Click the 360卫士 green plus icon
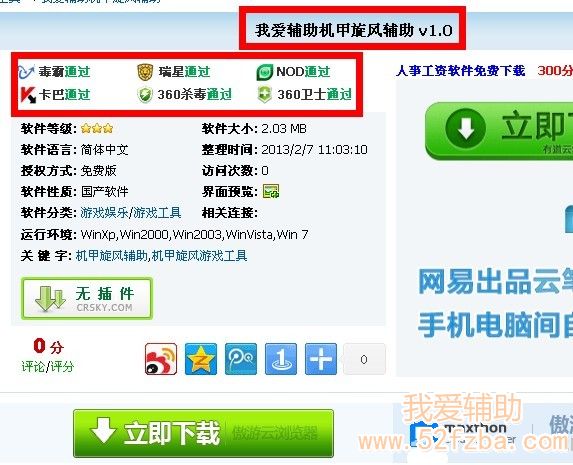The height and width of the screenshot is (465, 573). pyautogui.click(x=265, y=95)
